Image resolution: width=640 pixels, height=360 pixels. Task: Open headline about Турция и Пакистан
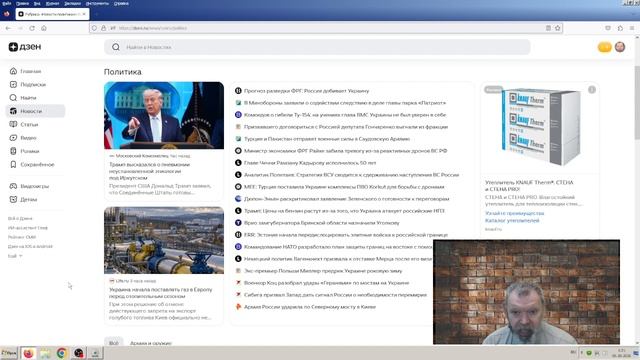(327, 139)
